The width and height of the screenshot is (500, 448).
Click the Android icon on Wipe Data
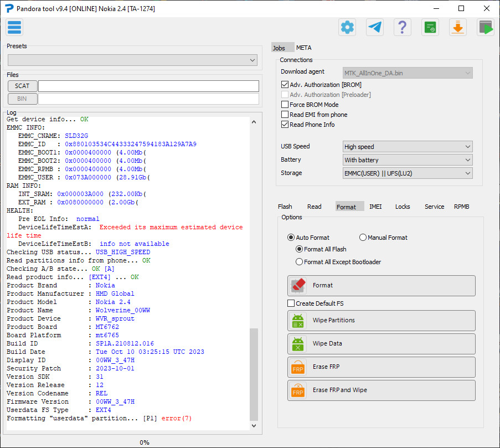pyautogui.click(x=298, y=344)
